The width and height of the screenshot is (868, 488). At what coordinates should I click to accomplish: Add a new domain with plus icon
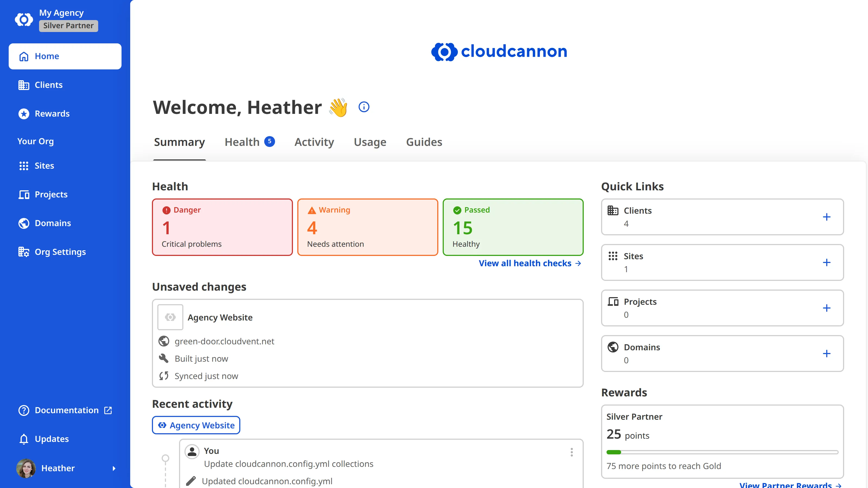tap(826, 353)
